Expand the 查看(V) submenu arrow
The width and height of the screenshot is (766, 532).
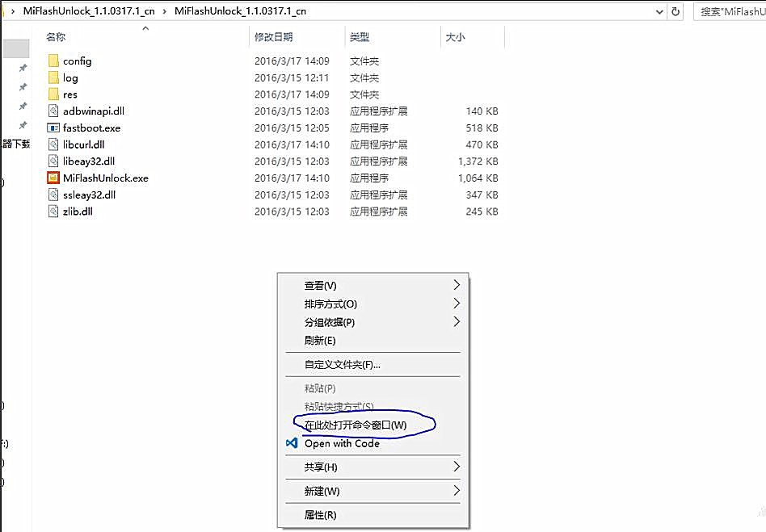[x=457, y=285]
